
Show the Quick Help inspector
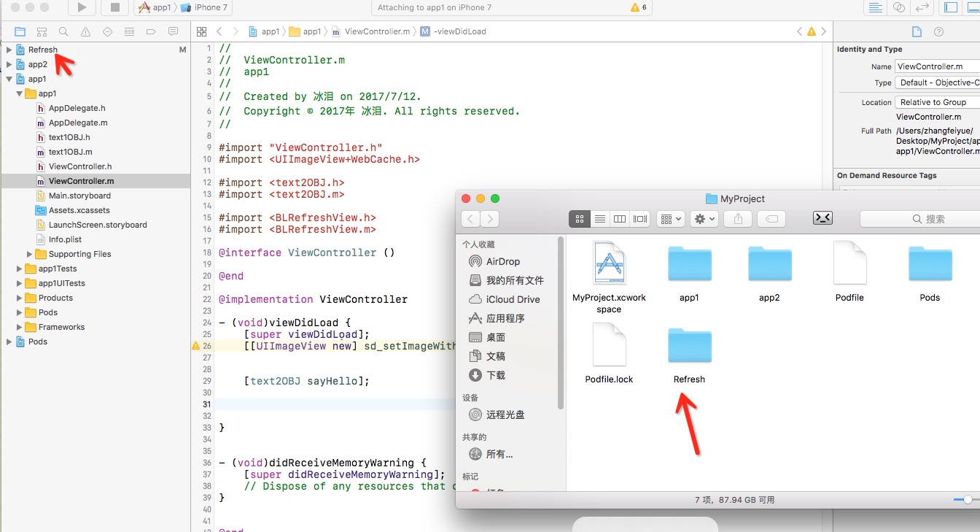coord(938,31)
